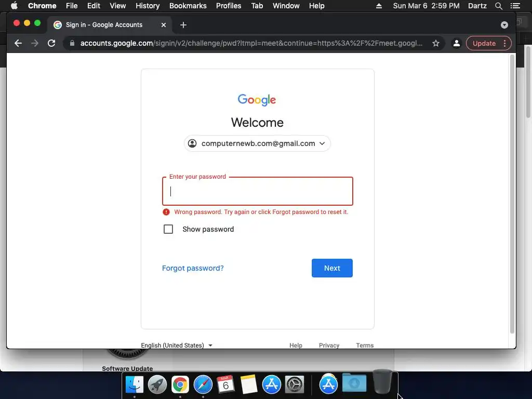
Task: Open the Terms link in the footer
Action: (x=365, y=345)
